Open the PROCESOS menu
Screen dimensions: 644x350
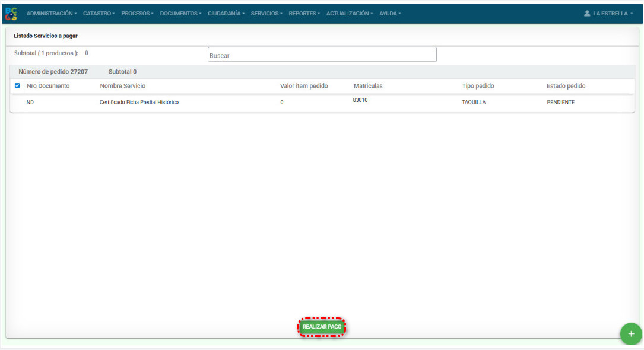(137, 14)
